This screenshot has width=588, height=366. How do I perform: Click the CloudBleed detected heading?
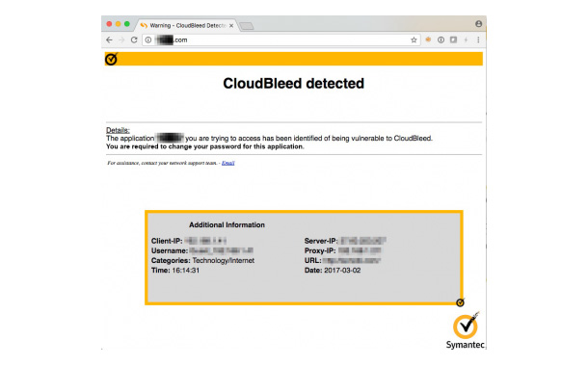pyautogui.click(x=294, y=83)
